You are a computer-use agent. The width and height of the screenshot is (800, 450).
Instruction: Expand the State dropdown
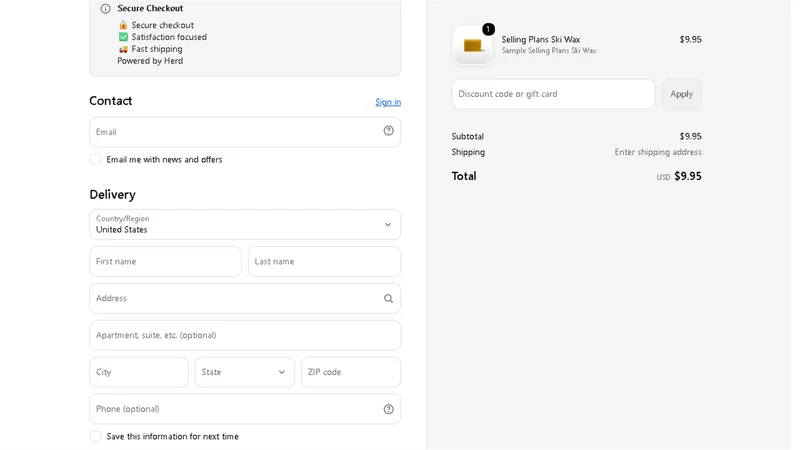(x=244, y=372)
